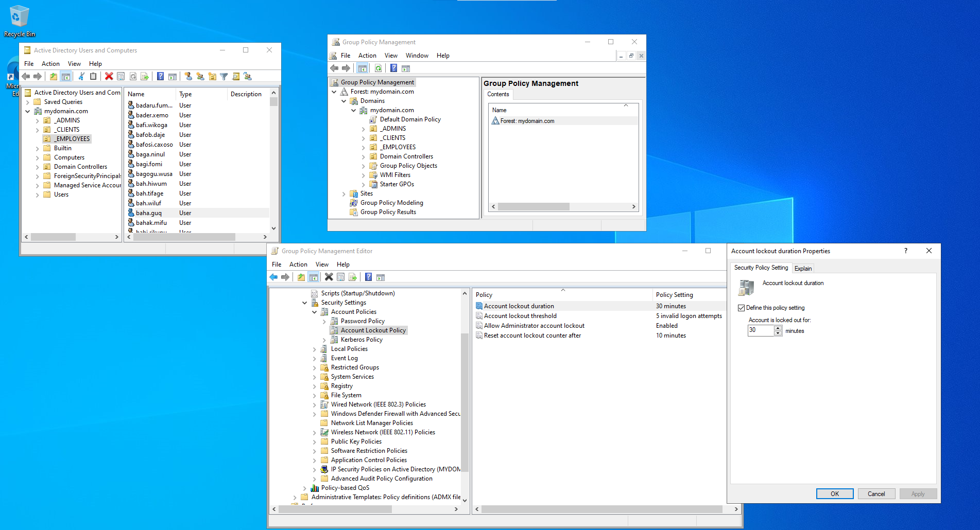This screenshot has width=980, height=530.
Task: Click Cancel in Account lockout duration Properties
Action: [x=876, y=494]
